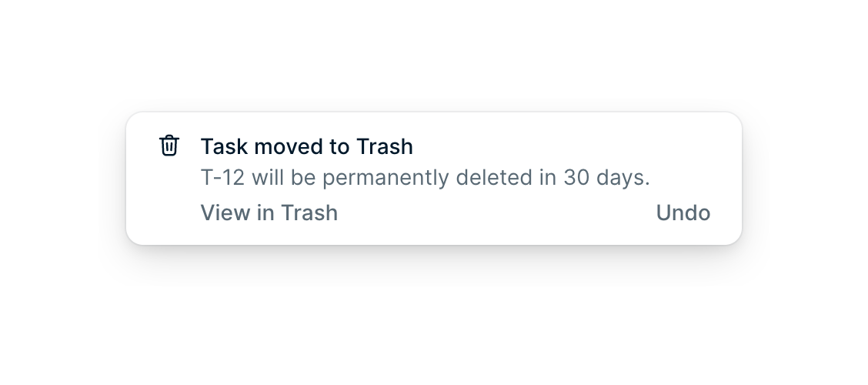868x385 pixels.
Task: Click the "Task moved to Trash" title
Action: tap(306, 146)
